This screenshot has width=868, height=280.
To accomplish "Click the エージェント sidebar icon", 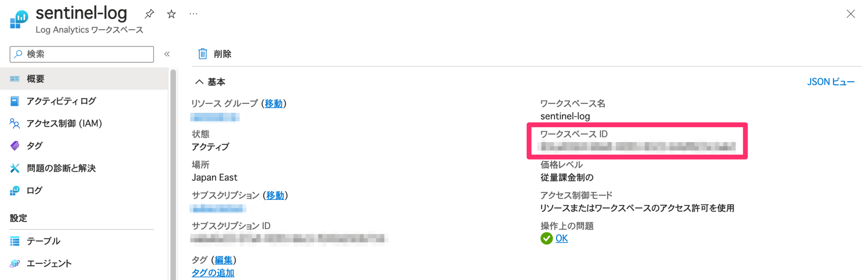I will point(15,263).
